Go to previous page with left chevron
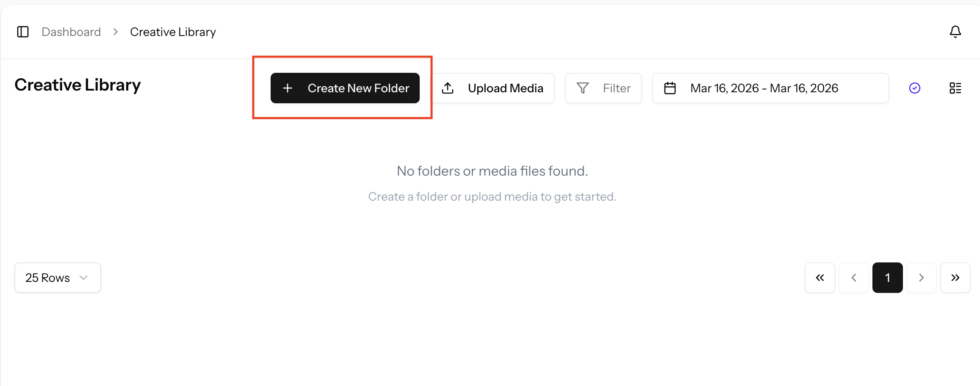Viewport: 980px width, 386px height. pos(854,277)
